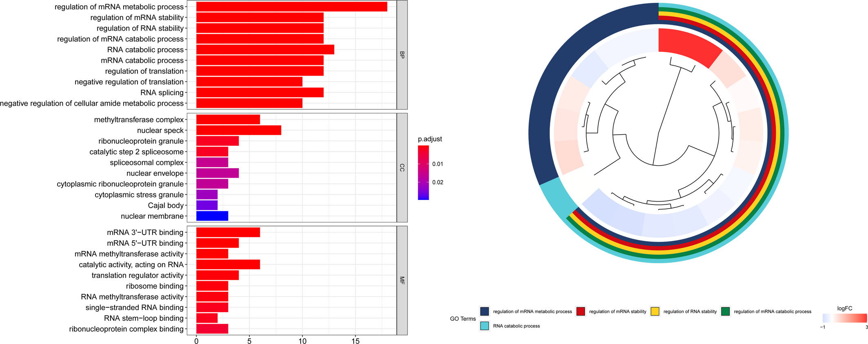Click y-axis label 'ribosome binding'
Viewport: 868px width, 344px height.
(155, 286)
